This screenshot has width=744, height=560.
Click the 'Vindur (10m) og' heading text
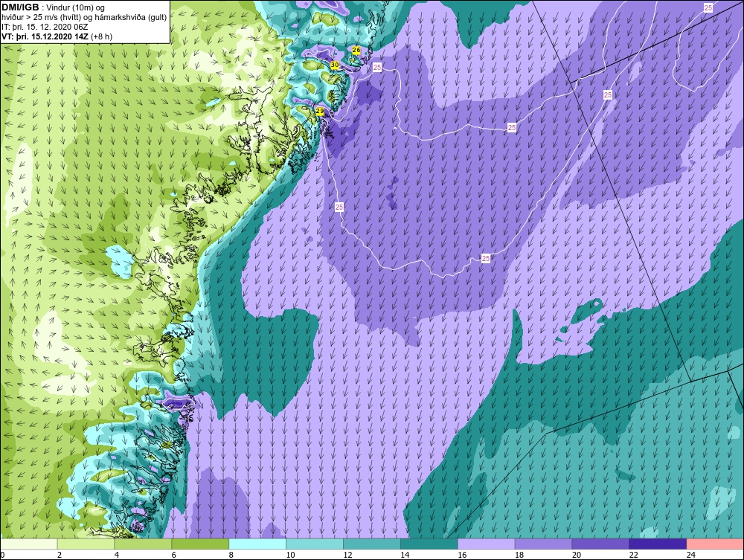76,7
